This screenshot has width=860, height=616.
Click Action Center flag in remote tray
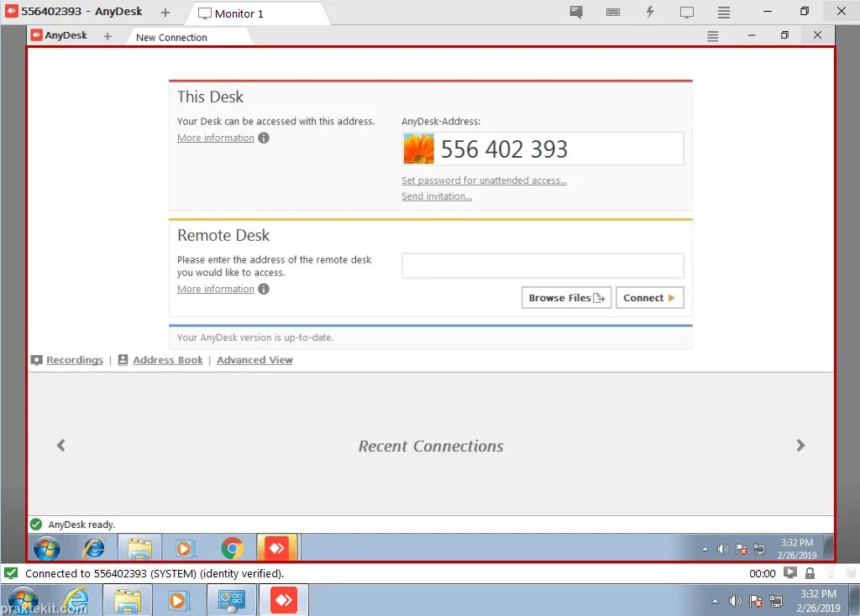(x=741, y=549)
